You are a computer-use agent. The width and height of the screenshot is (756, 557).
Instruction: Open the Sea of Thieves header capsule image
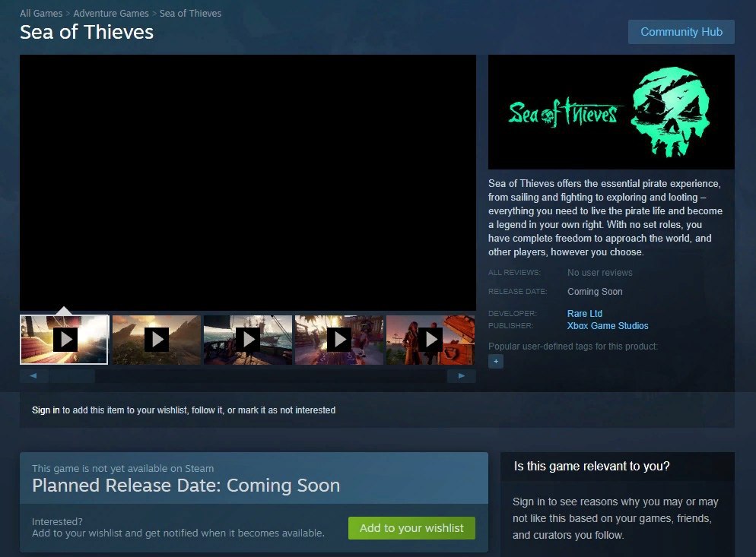coord(611,112)
